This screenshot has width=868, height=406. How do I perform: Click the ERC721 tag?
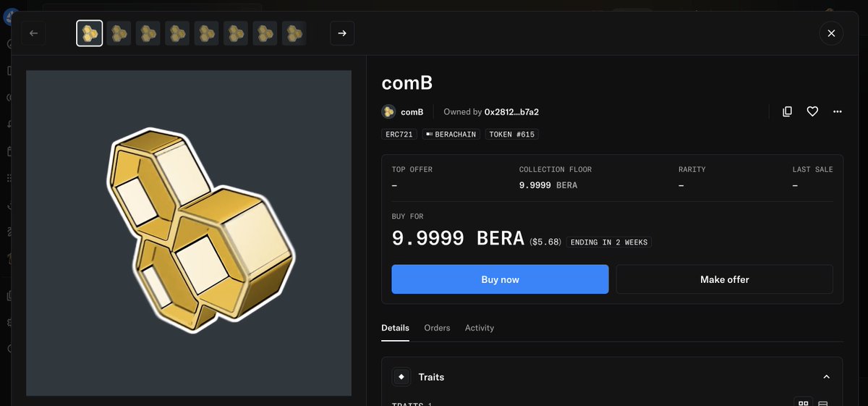399,135
